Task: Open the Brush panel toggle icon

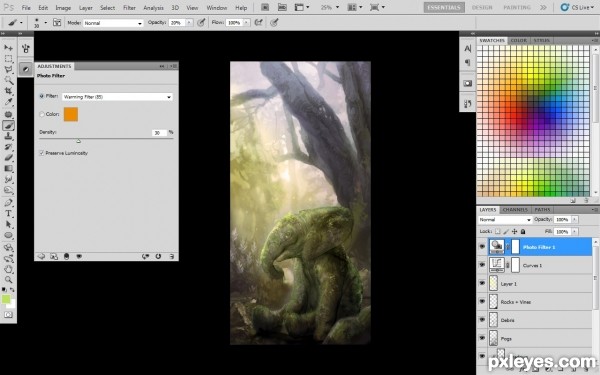Action: [x=57, y=23]
